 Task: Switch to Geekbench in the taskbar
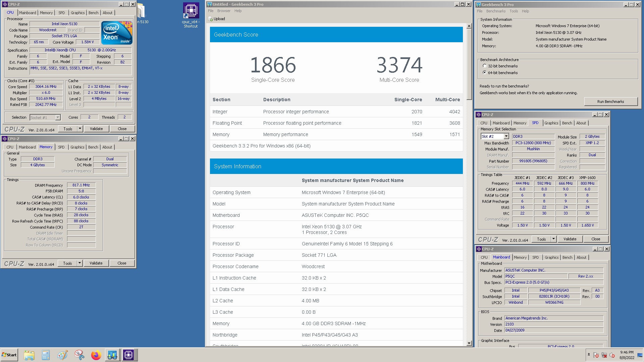pyautogui.click(x=112, y=355)
